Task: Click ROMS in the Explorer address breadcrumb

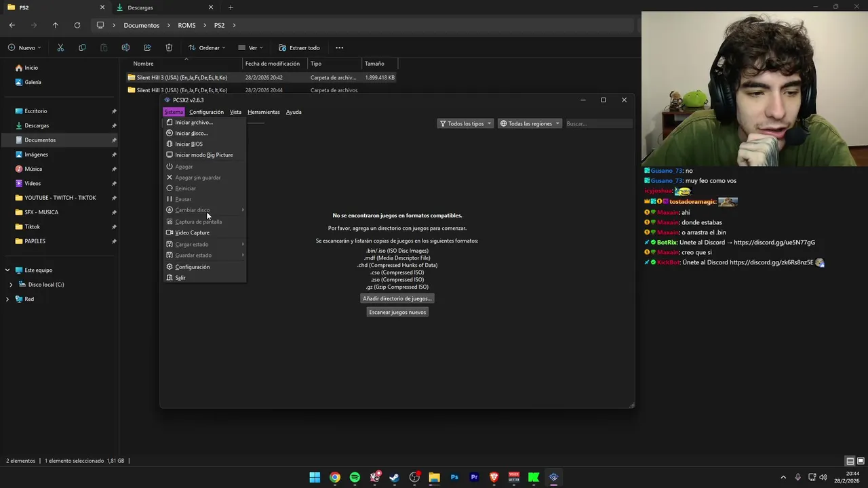Action: (186, 25)
